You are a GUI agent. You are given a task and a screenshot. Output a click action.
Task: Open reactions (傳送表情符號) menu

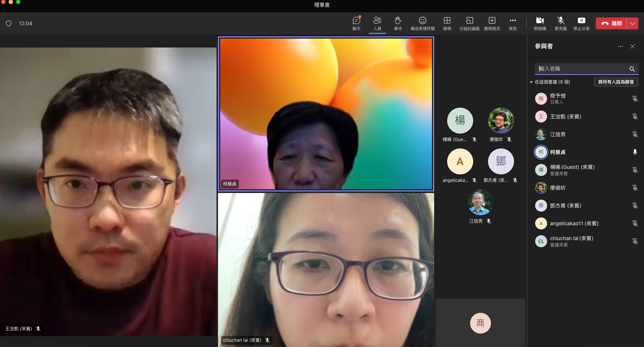(423, 23)
